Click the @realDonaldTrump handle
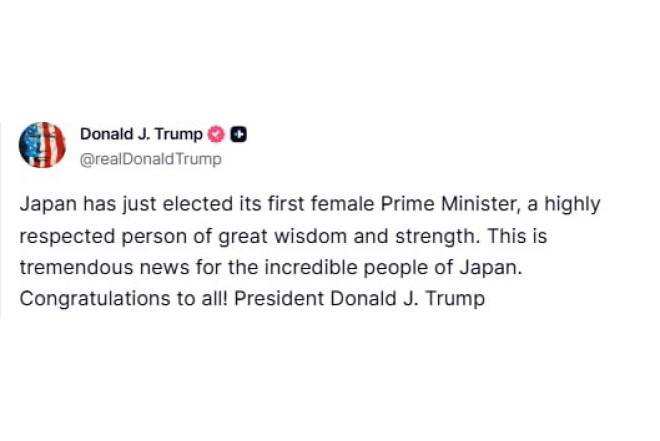 pos(150,159)
